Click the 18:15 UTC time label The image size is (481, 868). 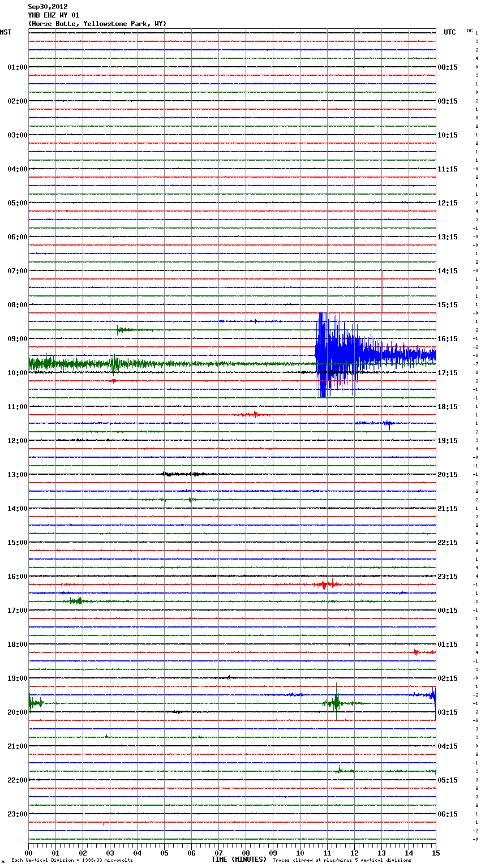tap(448, 407)
